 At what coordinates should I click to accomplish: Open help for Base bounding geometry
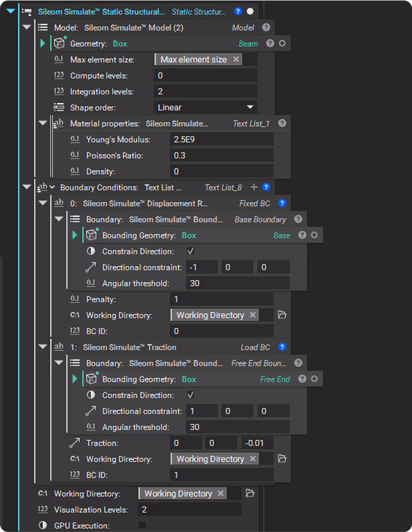coord(302,235)
